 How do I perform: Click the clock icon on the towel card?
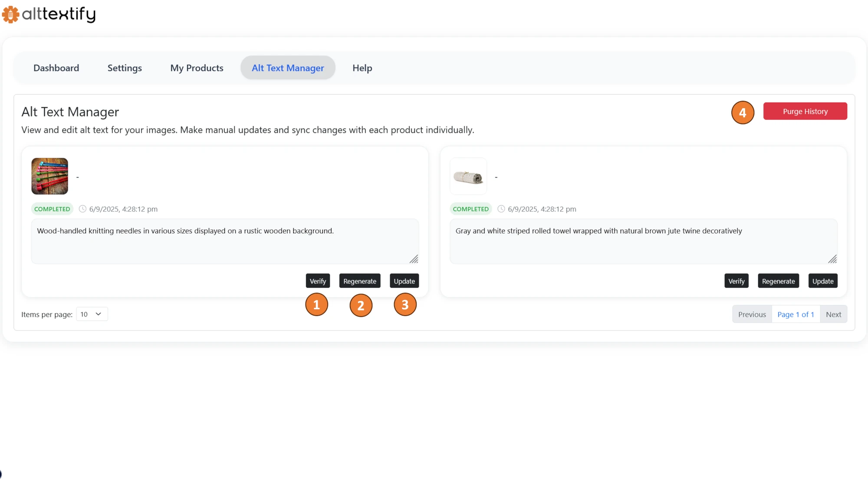pyautogui.click(x=501, y=209)
